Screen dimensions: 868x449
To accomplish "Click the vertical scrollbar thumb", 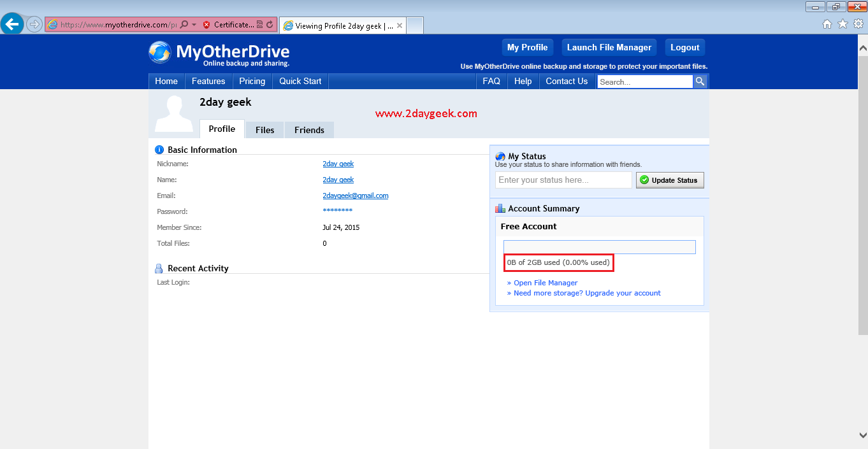I will click(x=863, y=194).
